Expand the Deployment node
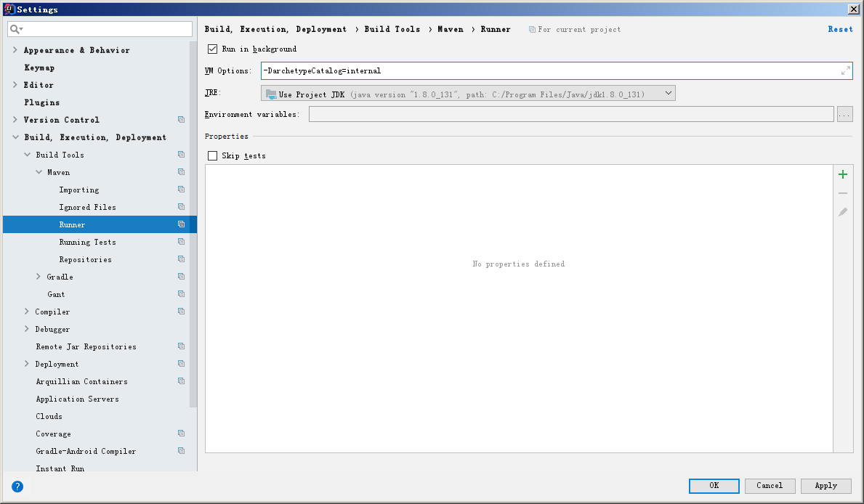The height and width of the screenshot is (504, 864). (x=26, y=364)
